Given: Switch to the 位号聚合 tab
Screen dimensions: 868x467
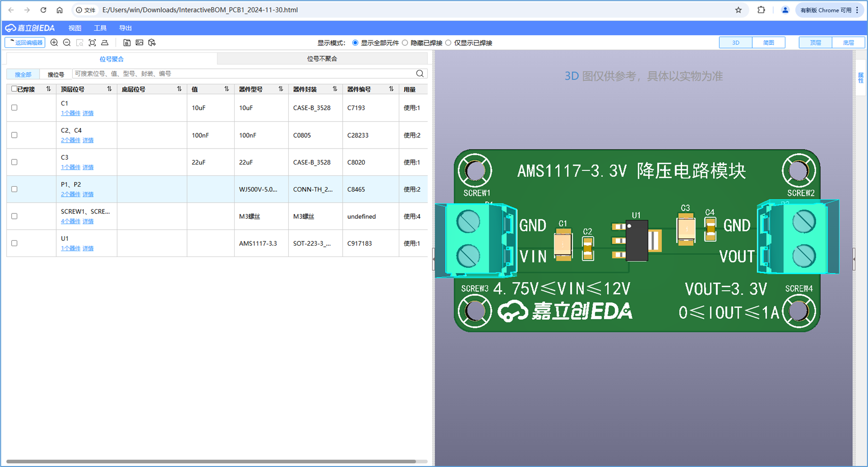Looking at the screenshot, I should point(111,59).
